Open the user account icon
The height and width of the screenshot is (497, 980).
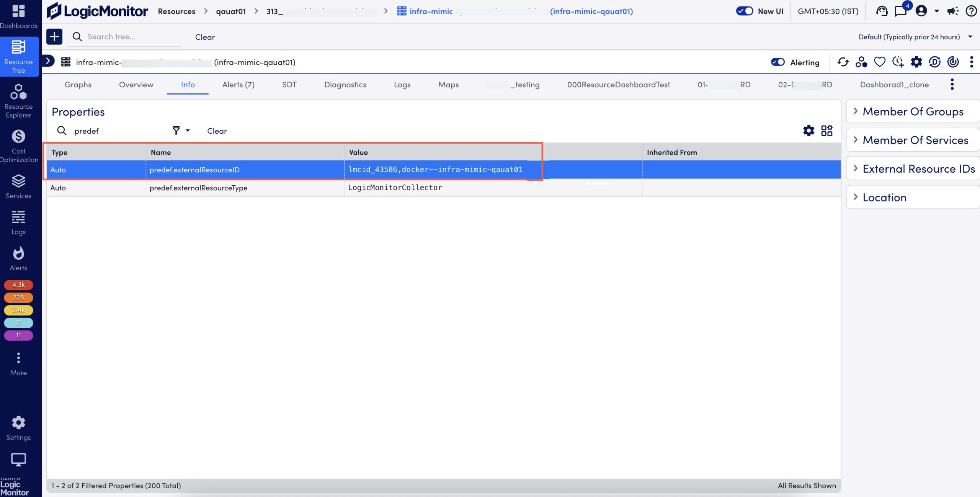tap(921, 11)
